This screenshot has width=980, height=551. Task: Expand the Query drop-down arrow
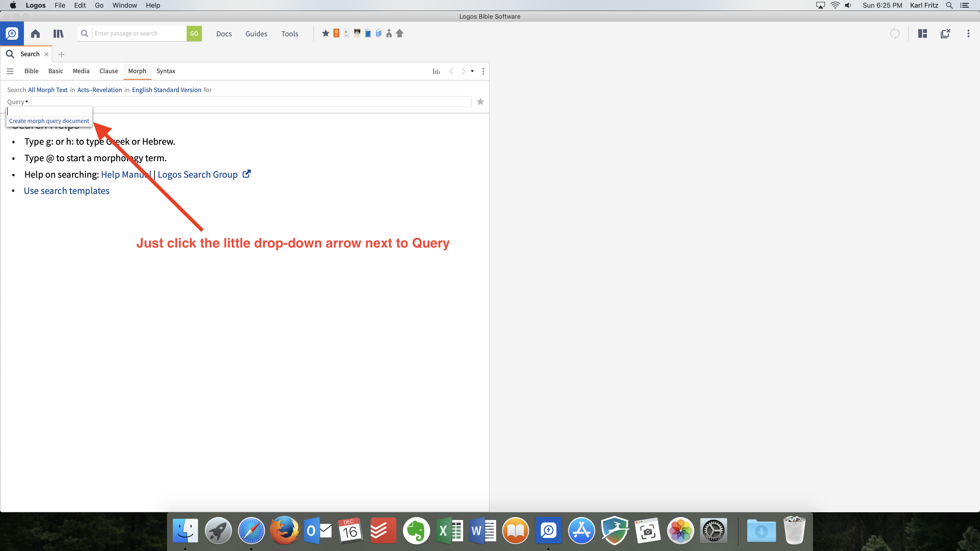(x=27, y=102)
